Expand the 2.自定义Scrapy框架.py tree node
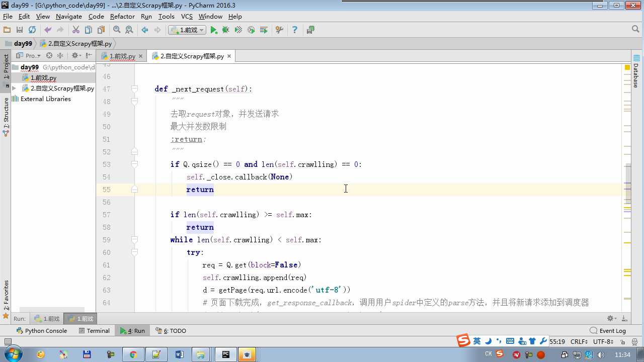This screenshot has width=644, height=362. click(x=14, y=88)
